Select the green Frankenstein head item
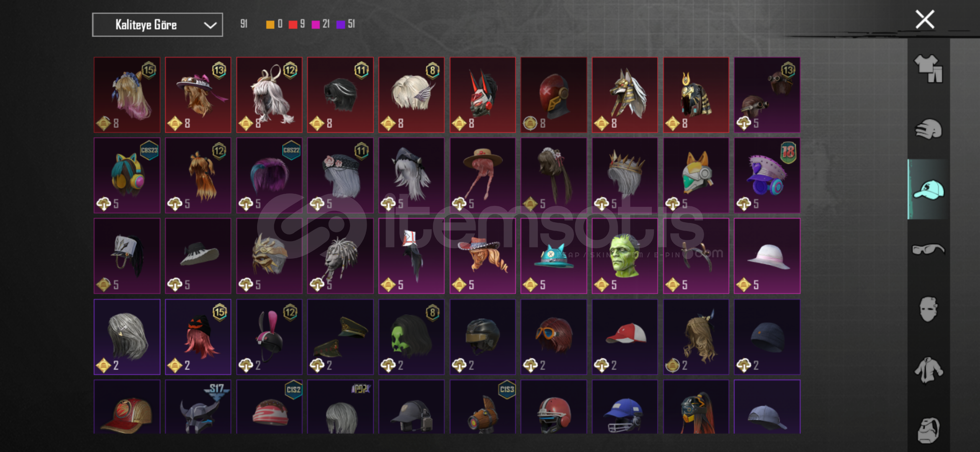Image resolution: width=980 pixels, height=452 pixels. (625, 256)
